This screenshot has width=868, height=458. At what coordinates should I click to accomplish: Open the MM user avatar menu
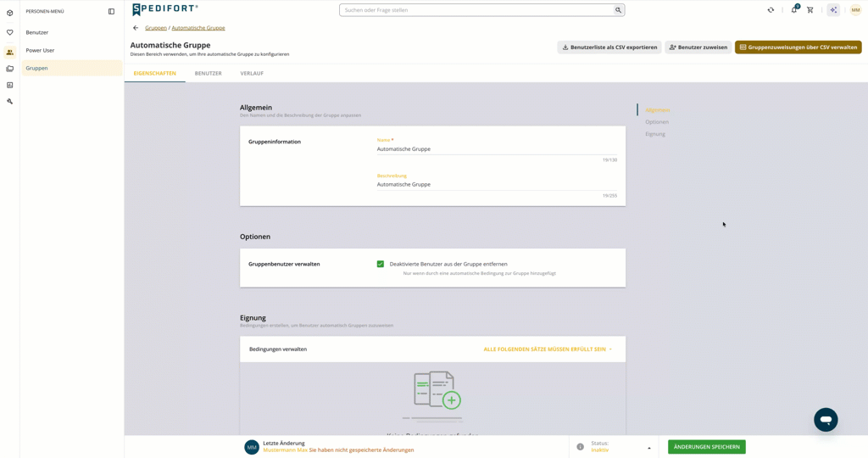click(855, 10)
